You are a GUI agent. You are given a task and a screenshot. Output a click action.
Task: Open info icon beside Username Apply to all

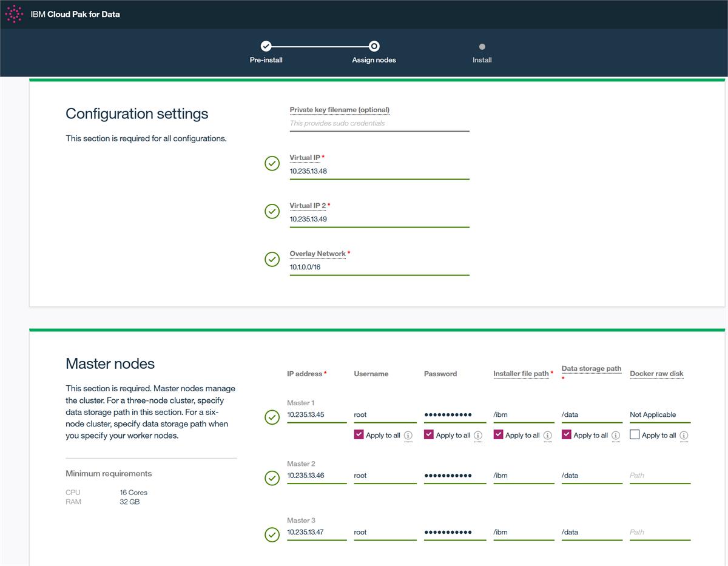(x=408, y=435)
